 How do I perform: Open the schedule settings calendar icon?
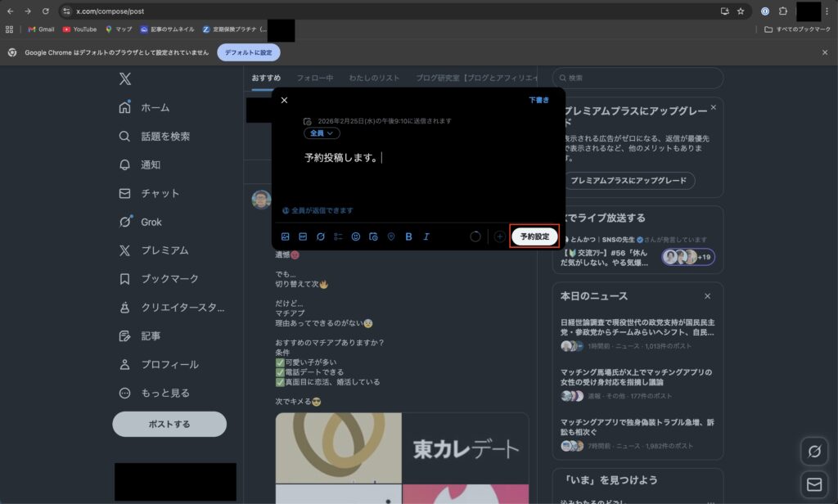tap(375, 236)
